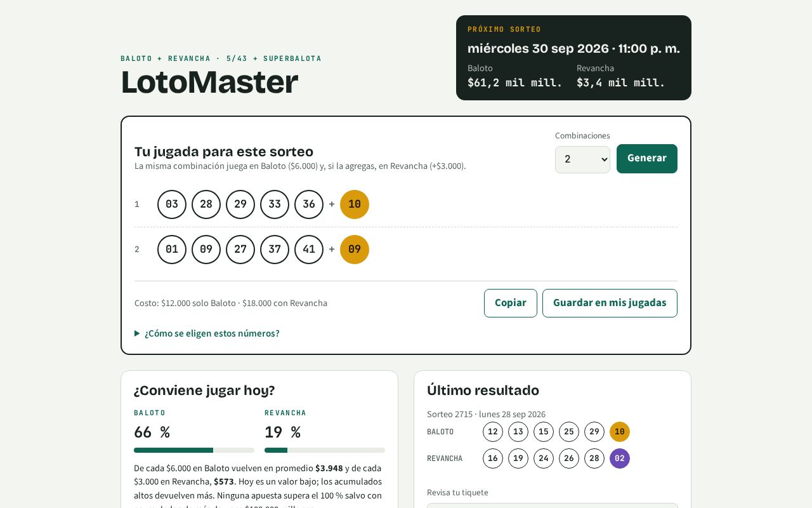
Task: Click ball 28 in combination 1
Action: [x=206, y=204]
